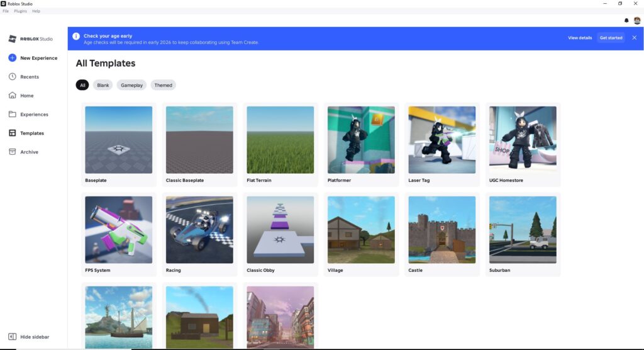
Task: Click the Roblox Studio title bar icon
Action: 3,3
